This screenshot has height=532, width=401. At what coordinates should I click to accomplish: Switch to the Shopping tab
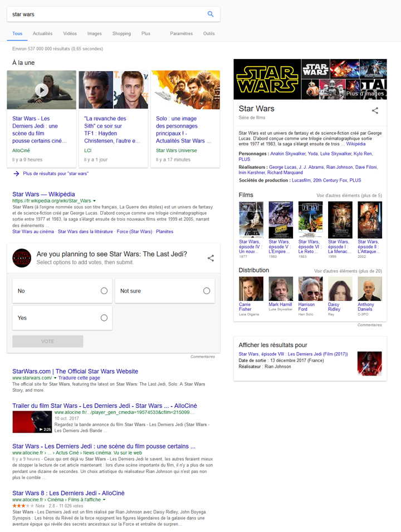122,33
